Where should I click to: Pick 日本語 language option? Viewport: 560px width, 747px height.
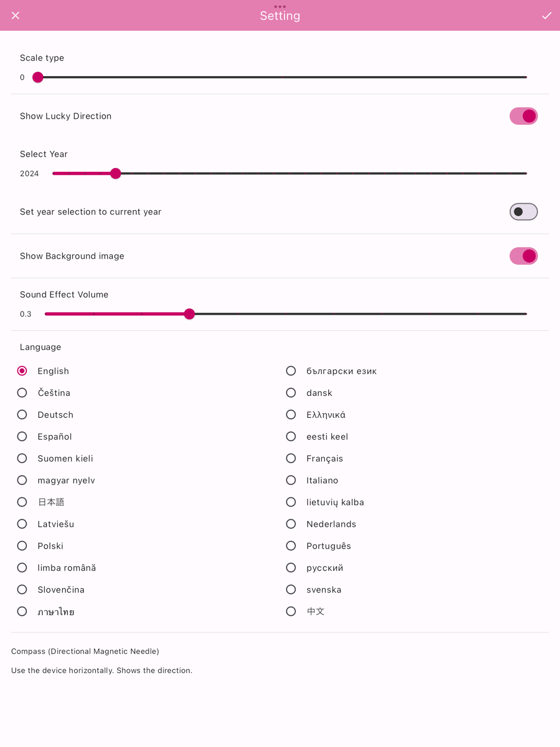click(x=22, y=502)
